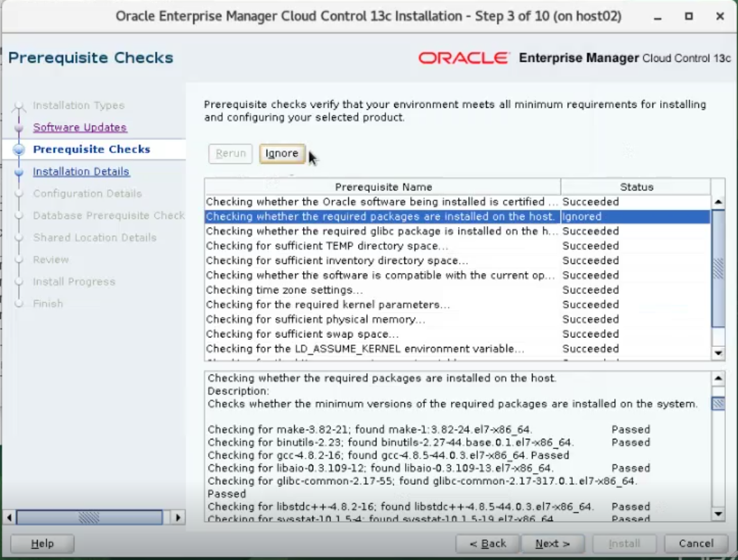The width and height of the screenshot is (738, 560).
Task: Open Help
Action: pyautogui.click(x=42, y=543)
